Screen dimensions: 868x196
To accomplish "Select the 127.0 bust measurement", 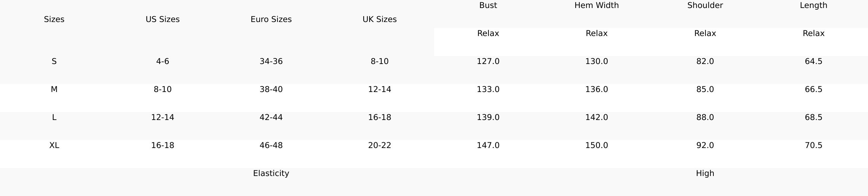I will coord(488,61).
